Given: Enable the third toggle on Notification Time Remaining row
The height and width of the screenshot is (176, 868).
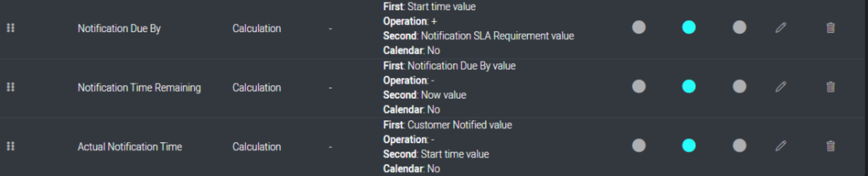Looking at the screenshot, I should click(739, 87).
